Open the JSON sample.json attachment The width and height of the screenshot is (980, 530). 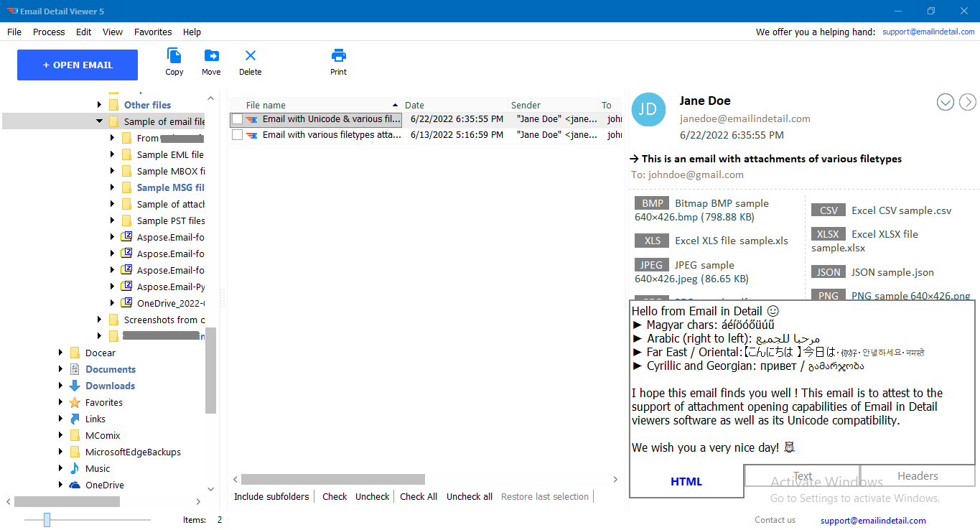[828, 271]
